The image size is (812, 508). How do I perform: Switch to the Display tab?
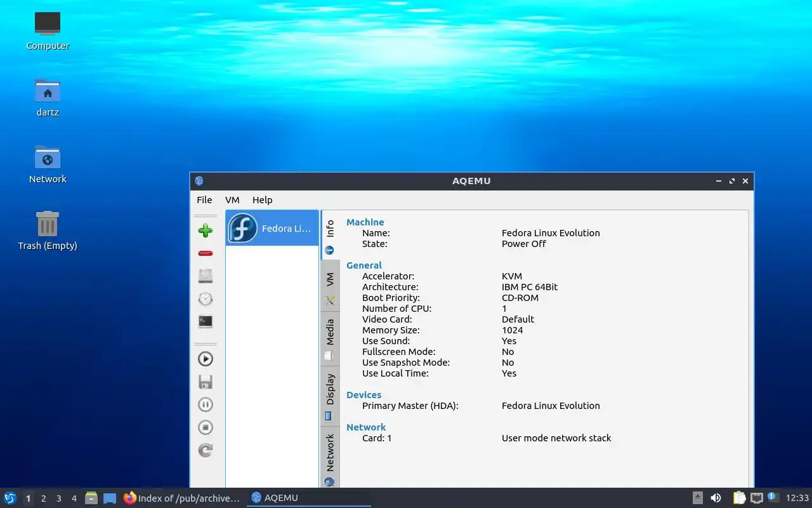[330, 396]
